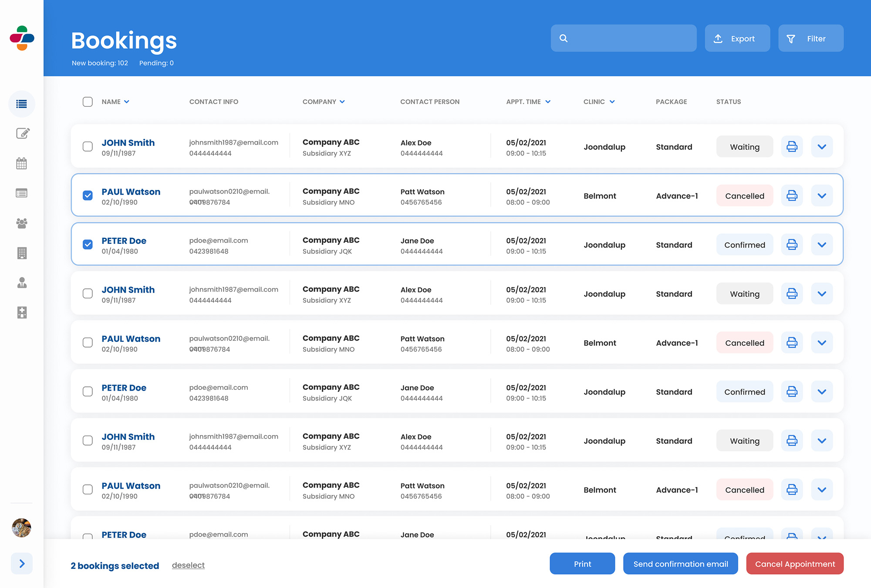Click the deselect link
The width and height of the screenshot is (871, 588).
(188, 565)
